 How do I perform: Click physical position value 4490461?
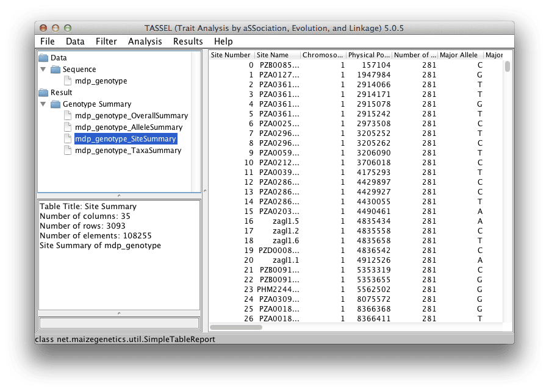click(373, 212)
